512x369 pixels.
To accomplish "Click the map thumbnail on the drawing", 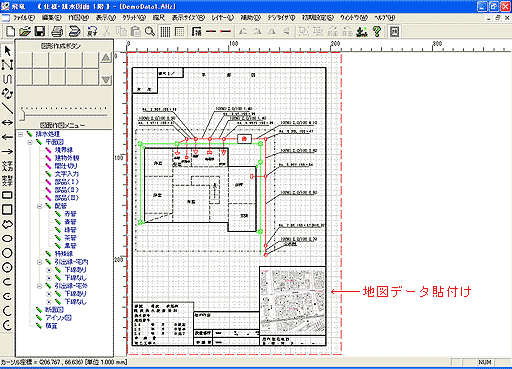I will (x=292, y=301).
